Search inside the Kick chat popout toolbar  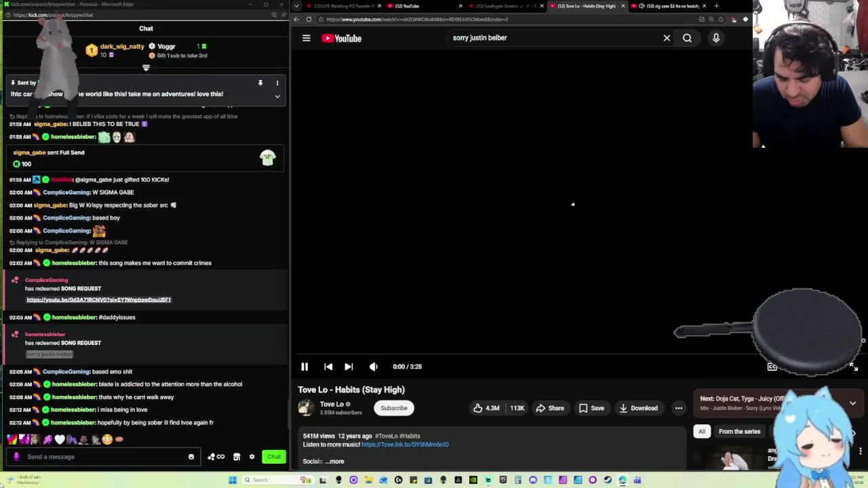click(x=274, y=15)
